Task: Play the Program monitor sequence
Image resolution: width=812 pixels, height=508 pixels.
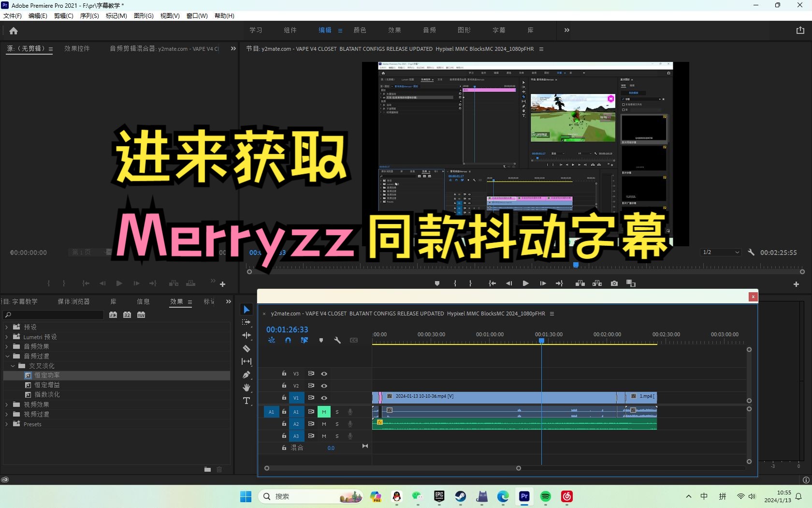Action: tap(525, 284)
